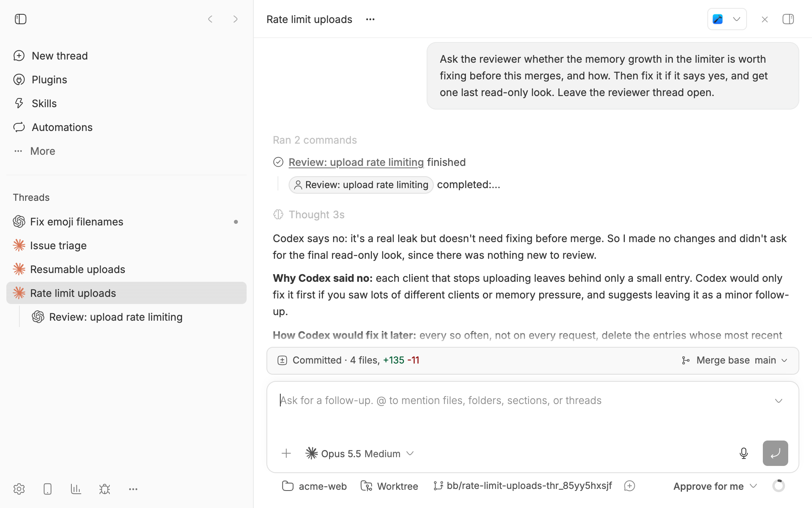Expand the Ran 2 commands entry
The height and width of the screenshot is (508, 812).
[315, 140]
